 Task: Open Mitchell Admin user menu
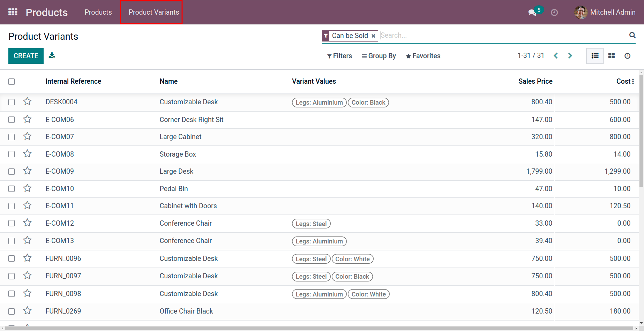point(605,12)
